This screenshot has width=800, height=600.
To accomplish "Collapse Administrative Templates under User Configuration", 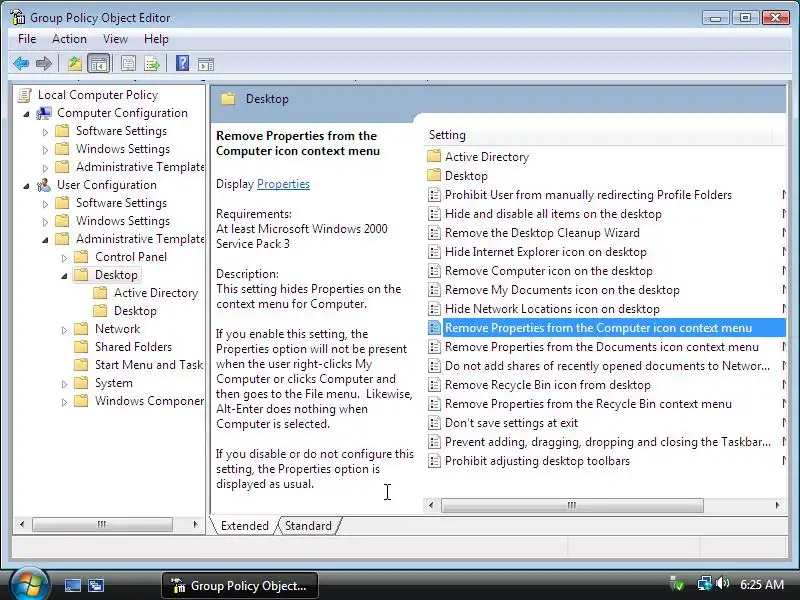I will point(45,240).
